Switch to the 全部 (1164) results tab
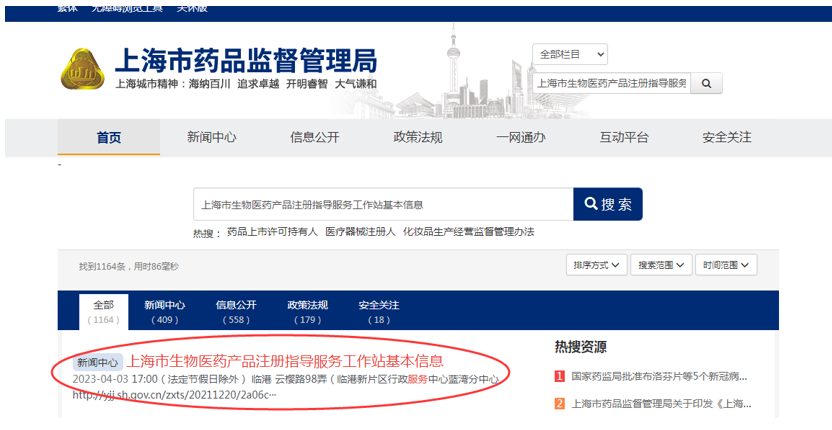The height and width of the screenshot is (430, 832). (x=104, y=311)
